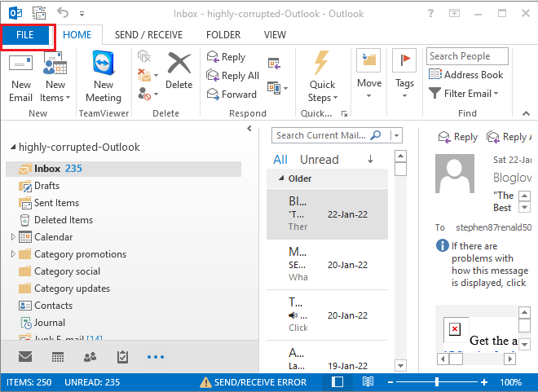Screen dimensions: 538x392
Task: Click the Undo quick access icon
Action: click(x=63, y=13)
